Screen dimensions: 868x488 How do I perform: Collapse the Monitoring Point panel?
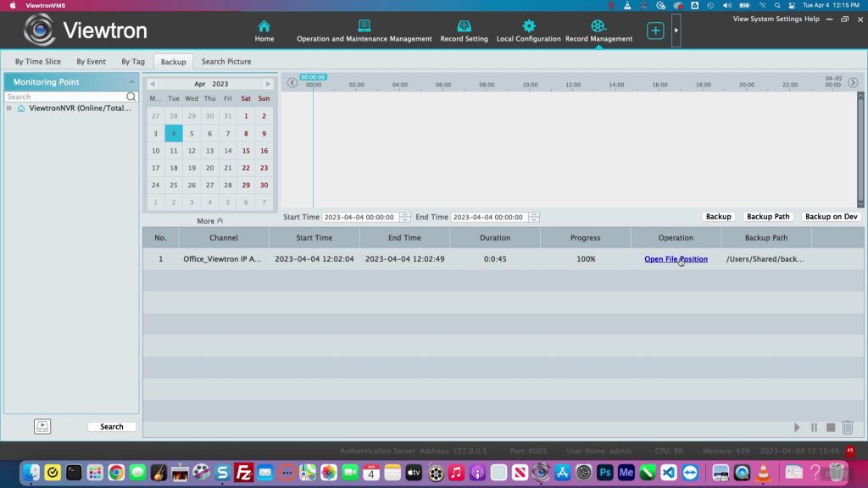tap(131, 82)
